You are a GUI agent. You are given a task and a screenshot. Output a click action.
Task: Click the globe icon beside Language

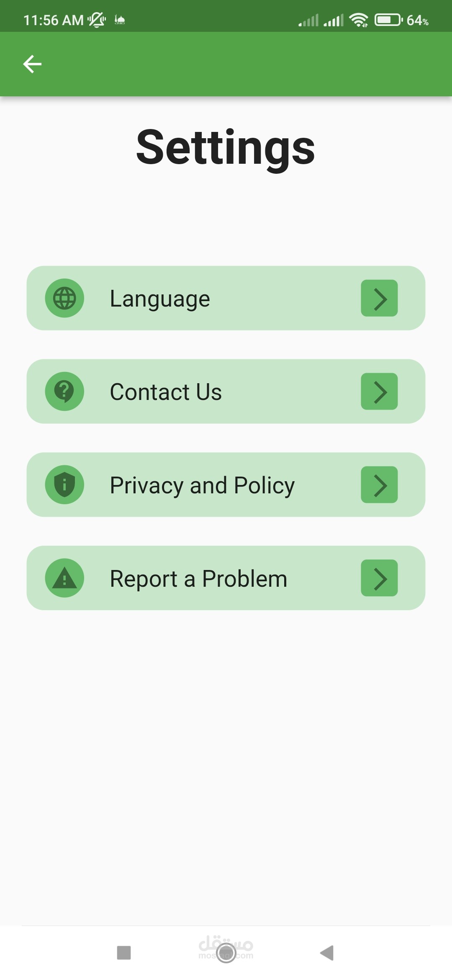click(x=64, y=298)
